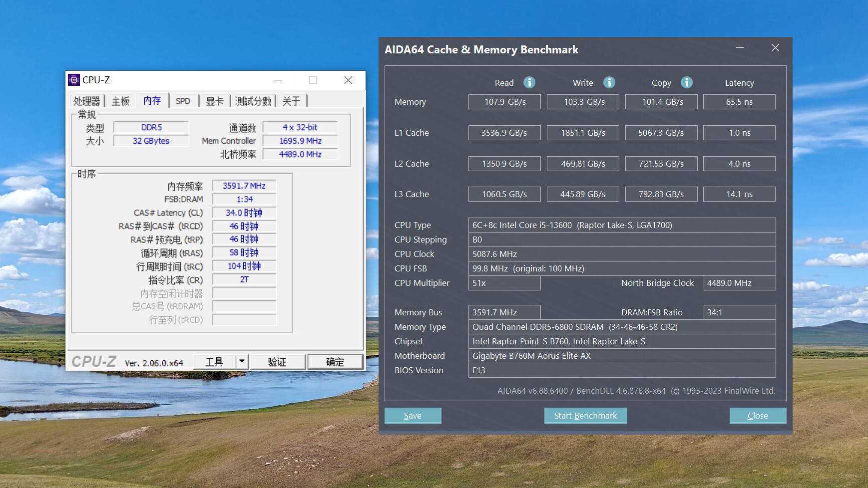Click the 工具 button in CPU-Z
The height and width of the screenshot is (488, 868).
[x=214, y=362]
